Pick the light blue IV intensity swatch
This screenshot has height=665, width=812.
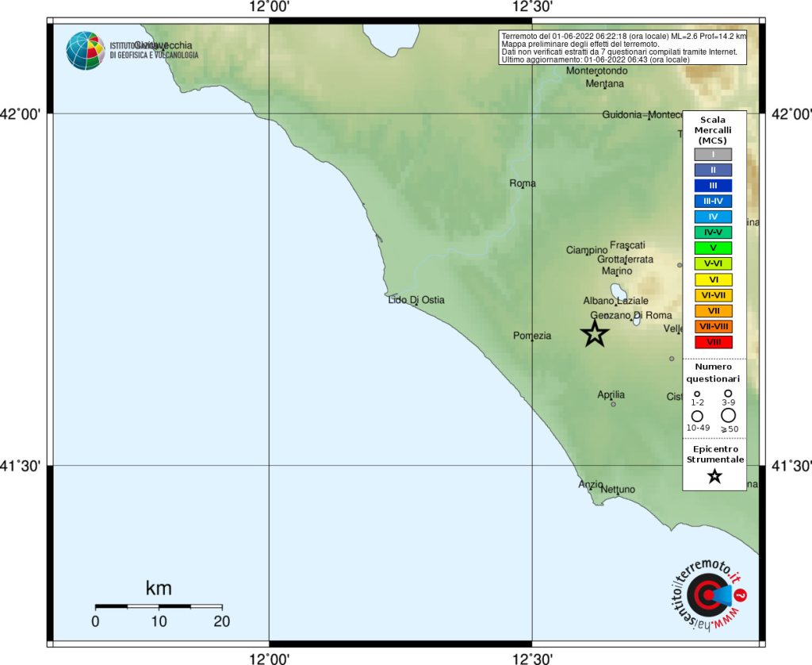pyautogui.click(x=713, y=217)
